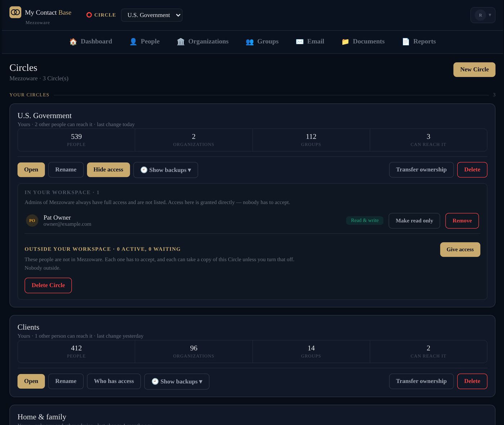Open the Groups tab

pyautogui.click(x=262, y=41)
